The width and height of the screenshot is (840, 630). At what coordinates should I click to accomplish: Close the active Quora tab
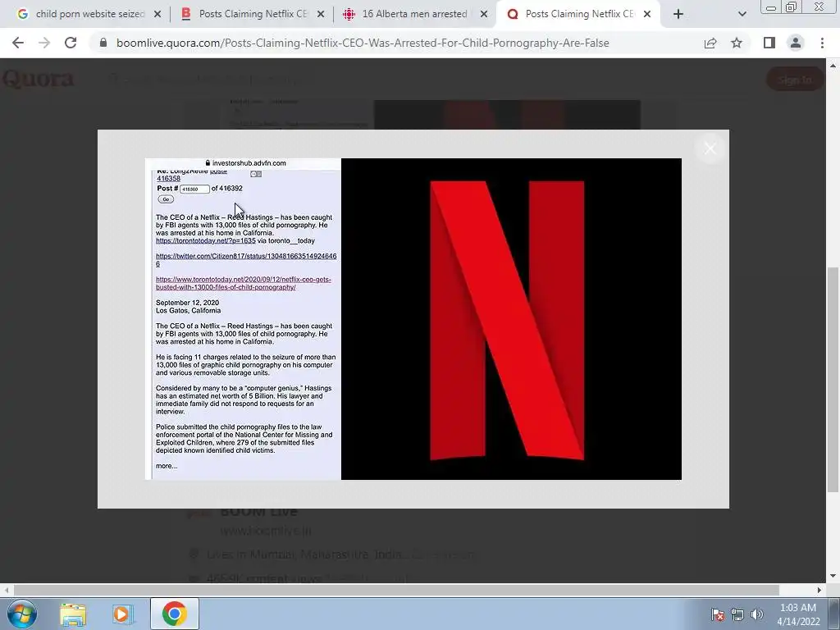(647, 14)
